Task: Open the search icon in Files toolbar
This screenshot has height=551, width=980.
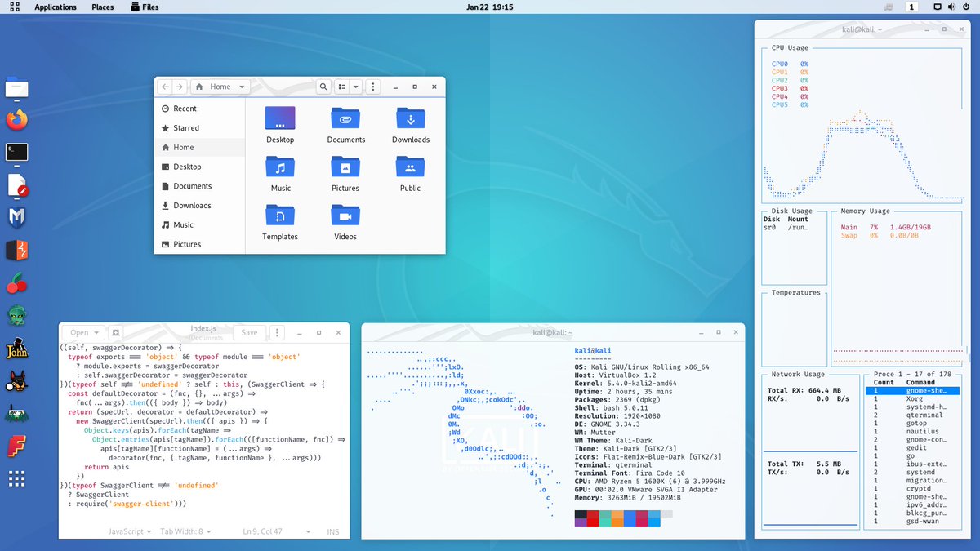Action: tap(323, 86)
